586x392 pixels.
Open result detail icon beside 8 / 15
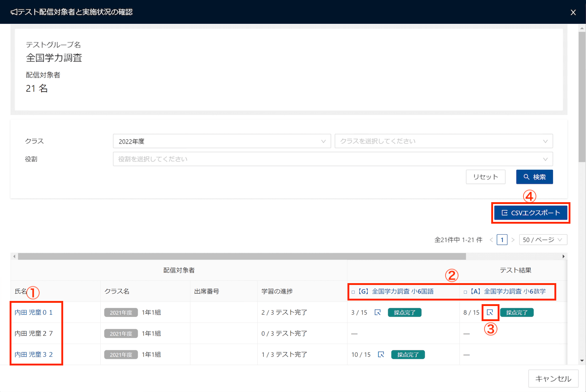click(490, 312)
